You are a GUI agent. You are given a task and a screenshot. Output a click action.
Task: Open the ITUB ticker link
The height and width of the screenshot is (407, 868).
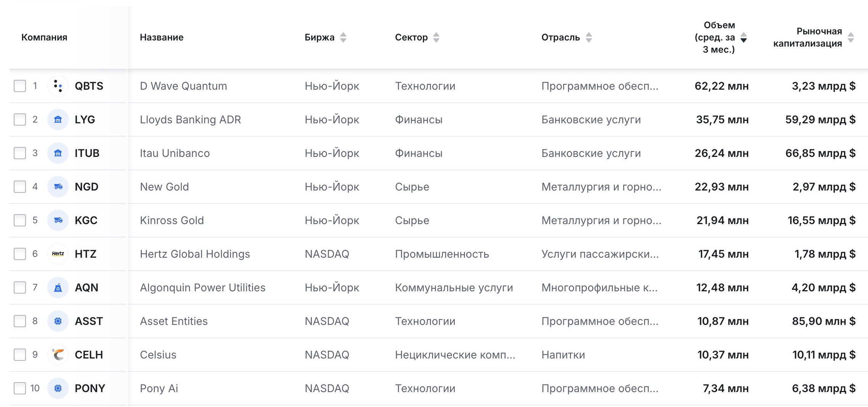tap(87, 153)
